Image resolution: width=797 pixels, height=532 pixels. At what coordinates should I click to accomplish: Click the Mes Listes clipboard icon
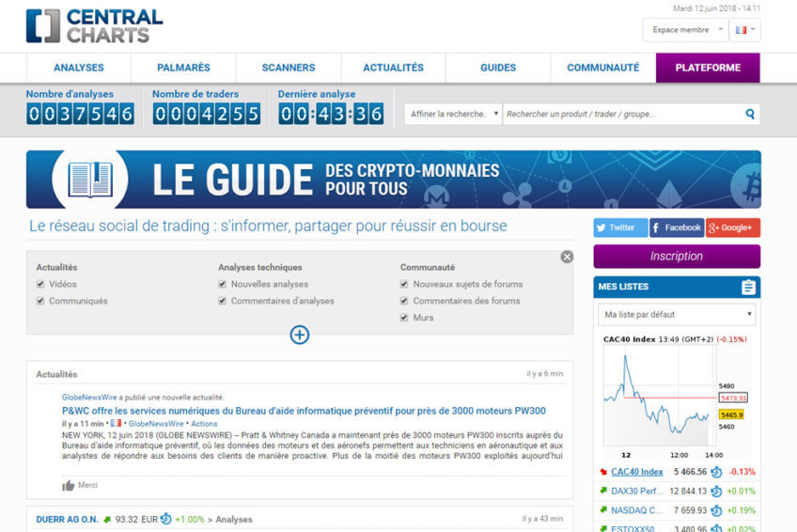tap(748, 287)
